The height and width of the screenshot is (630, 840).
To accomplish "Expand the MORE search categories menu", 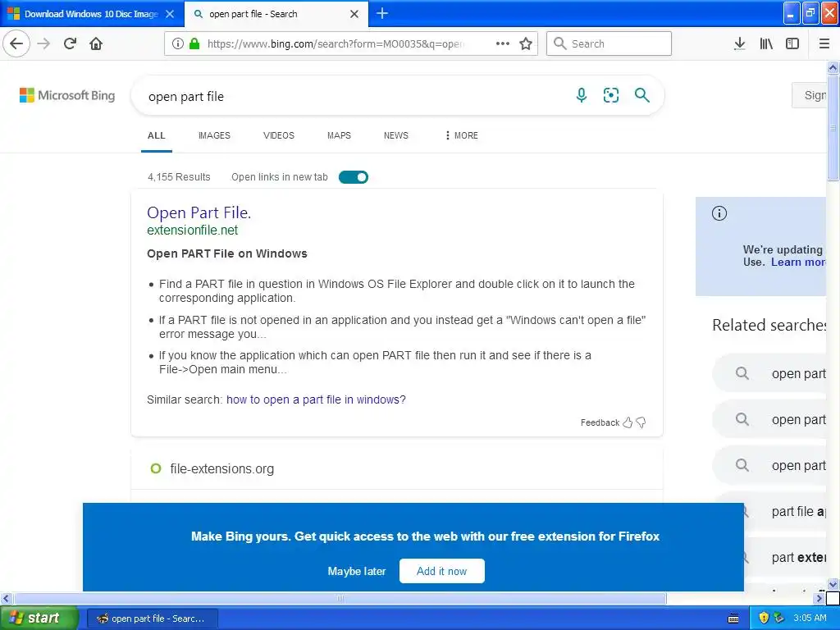I will [x=461, y=135].
